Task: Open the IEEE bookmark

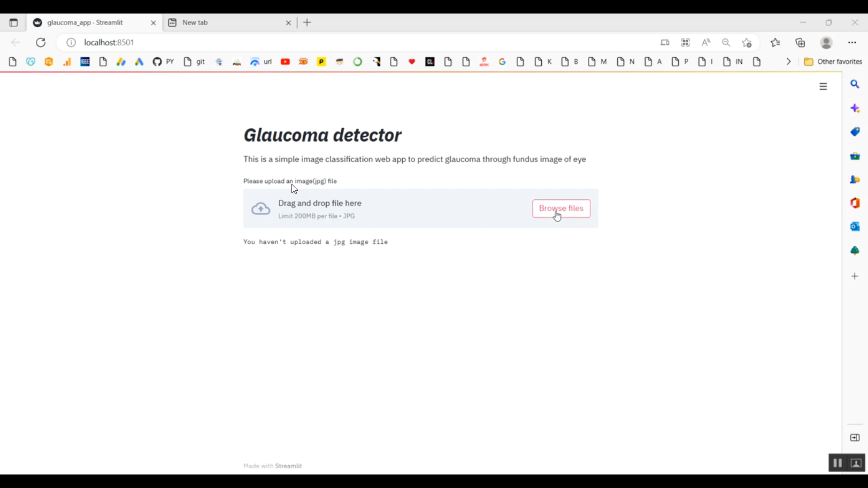Action: pyautogui.click(x=85, y=62)
